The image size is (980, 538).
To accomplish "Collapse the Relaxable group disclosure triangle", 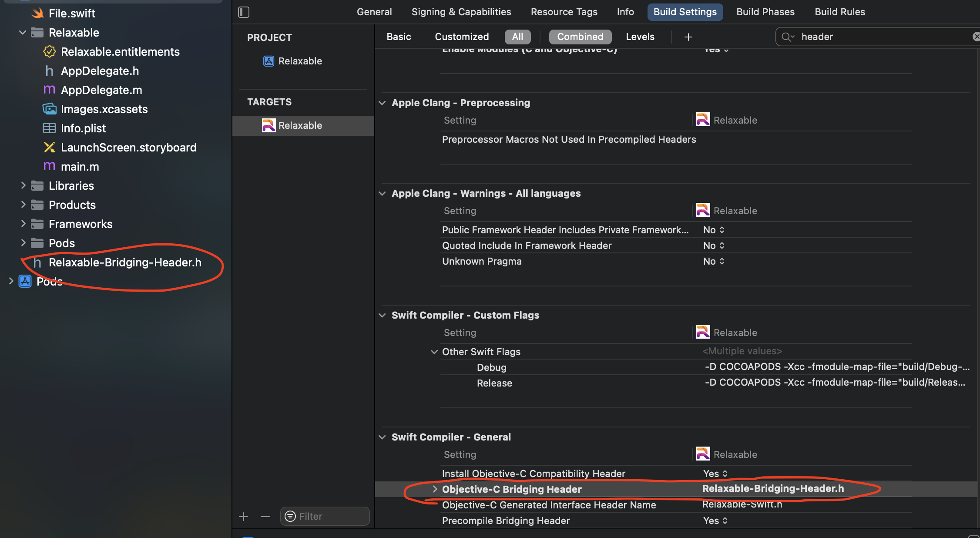I will (22, 32).
